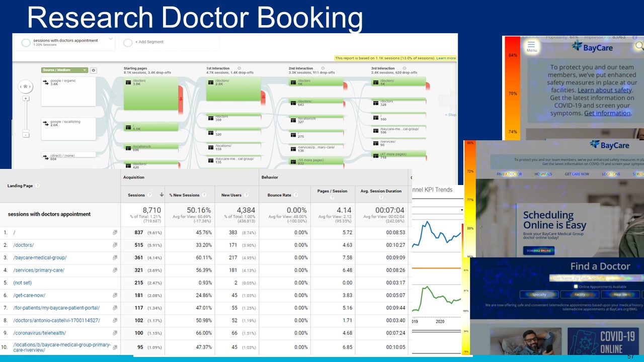Select LOCATIONS nav item
Screen dimensions: 644x362
[611, 174]
